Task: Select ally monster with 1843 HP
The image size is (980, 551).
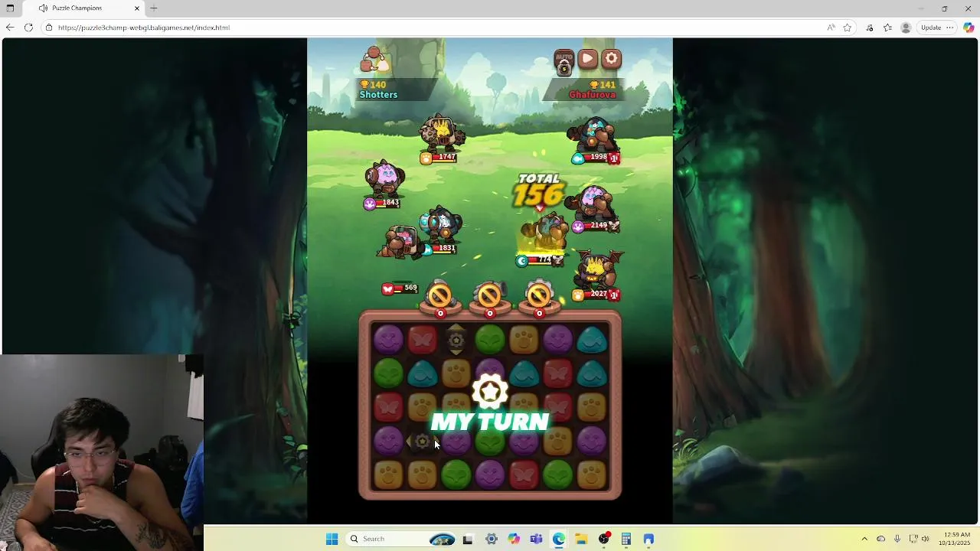Action: pyautogui.click(x=385, y=181)
